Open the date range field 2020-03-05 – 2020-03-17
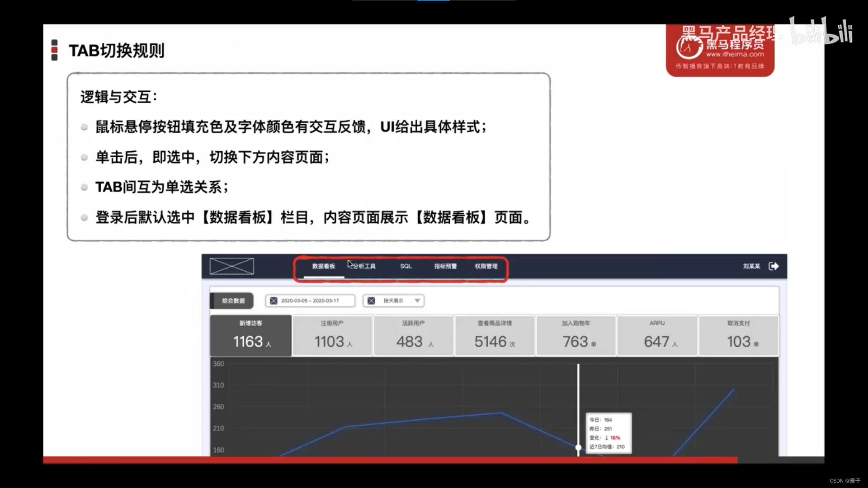Viewport: 868px width, 488px height. (310, 300)
